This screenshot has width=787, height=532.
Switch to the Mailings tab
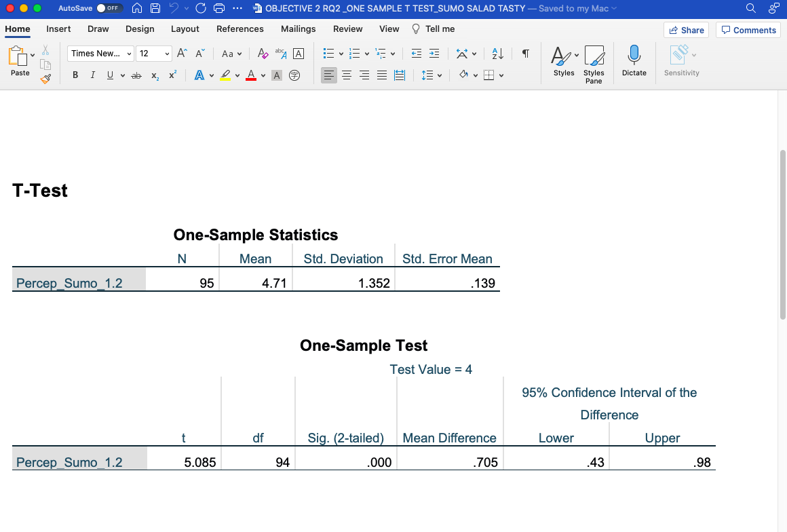pos(298,29)
